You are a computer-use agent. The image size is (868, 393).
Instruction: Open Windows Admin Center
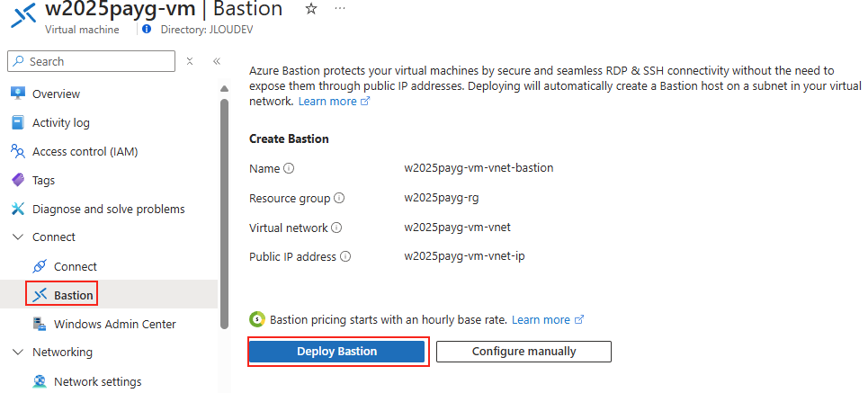click(114, 325)
